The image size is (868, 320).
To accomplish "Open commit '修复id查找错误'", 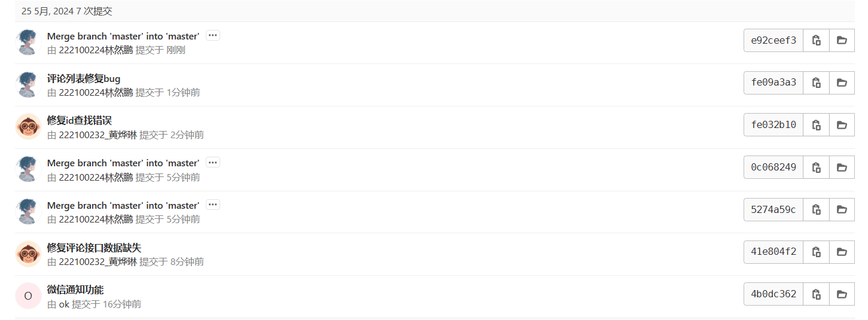I will [x=80, y=121].
